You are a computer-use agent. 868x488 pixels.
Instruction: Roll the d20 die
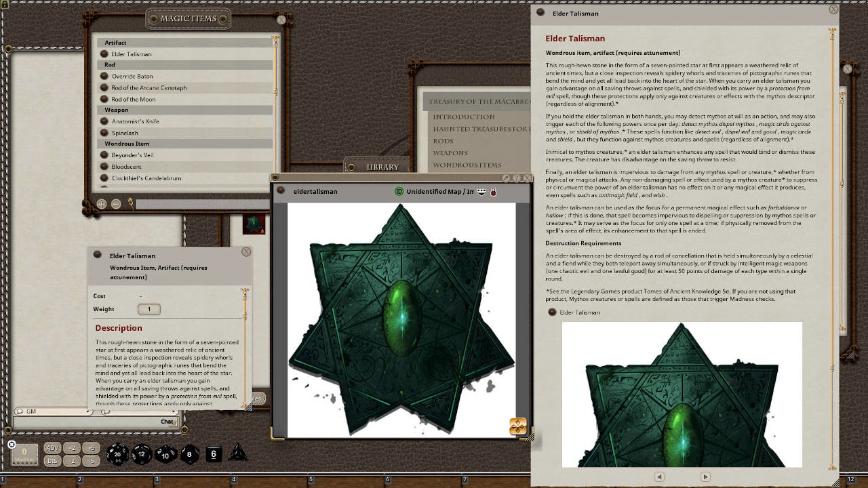117,454
